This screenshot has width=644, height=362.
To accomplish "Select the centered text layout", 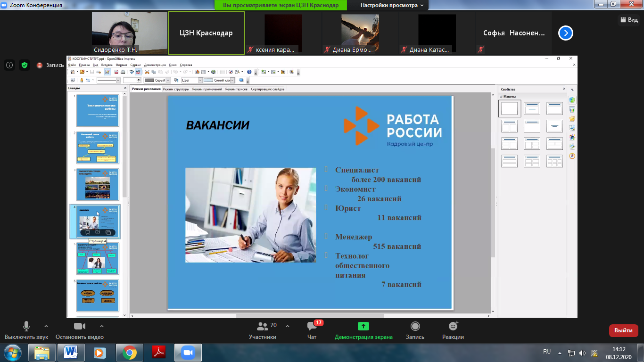I will pos(554,126).
